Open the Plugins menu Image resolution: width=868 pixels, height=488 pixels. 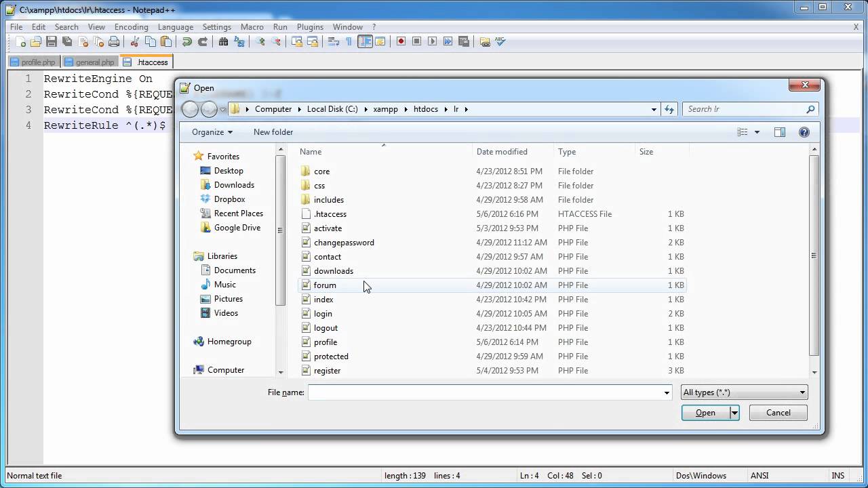310,27
